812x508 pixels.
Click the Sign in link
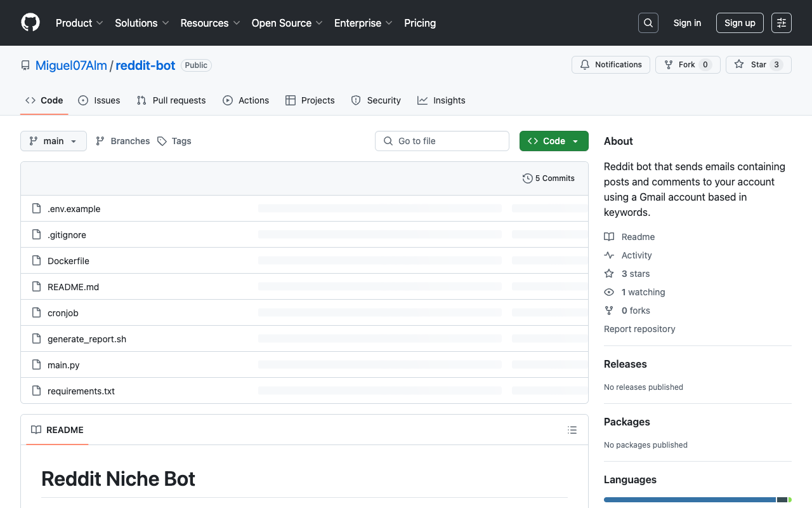[687, 23]
